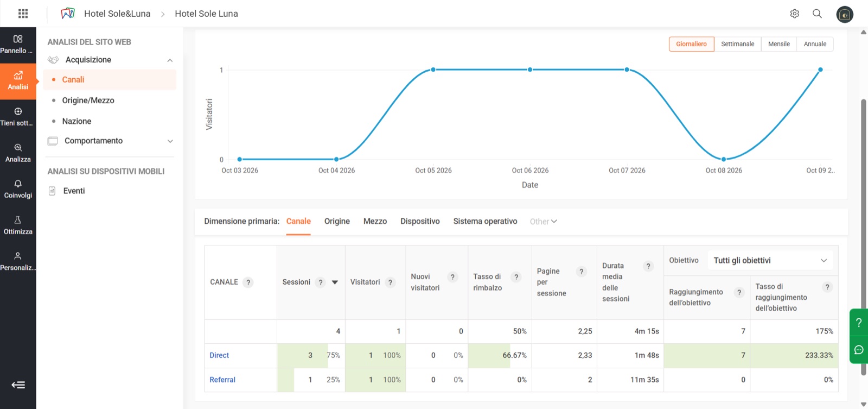Collapse the Acquisizione section
The image size is (868, 409).
coord(170,60)
